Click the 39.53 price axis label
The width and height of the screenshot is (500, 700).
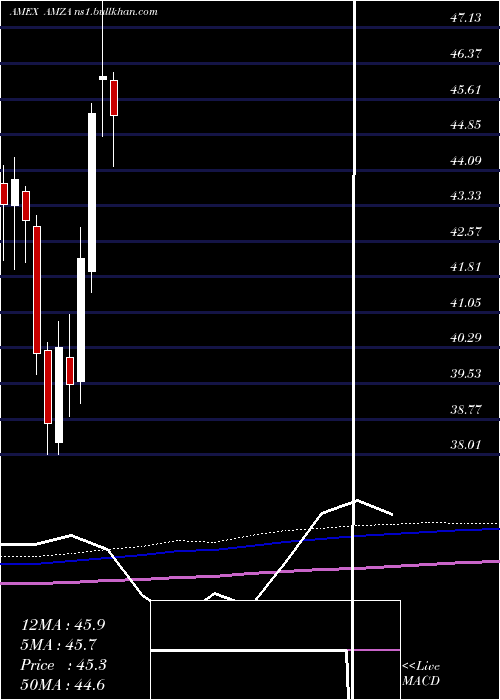(x=466, y=373)
